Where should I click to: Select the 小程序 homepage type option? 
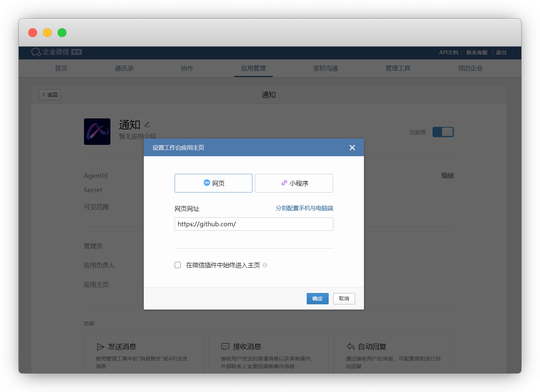[x=294, y=183]
